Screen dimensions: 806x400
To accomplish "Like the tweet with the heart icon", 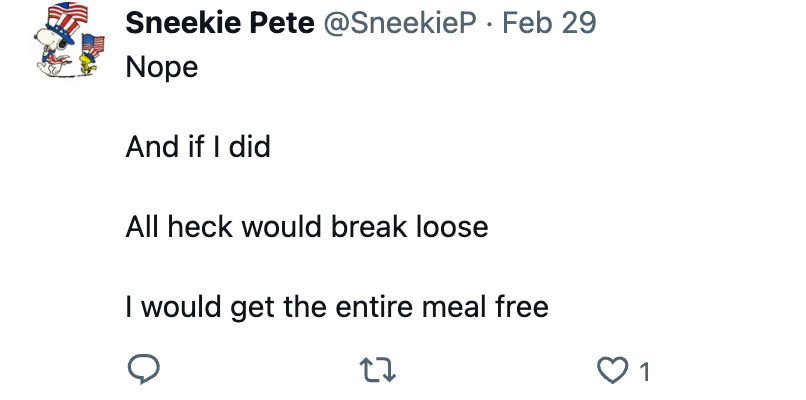I will click(612, 370).
